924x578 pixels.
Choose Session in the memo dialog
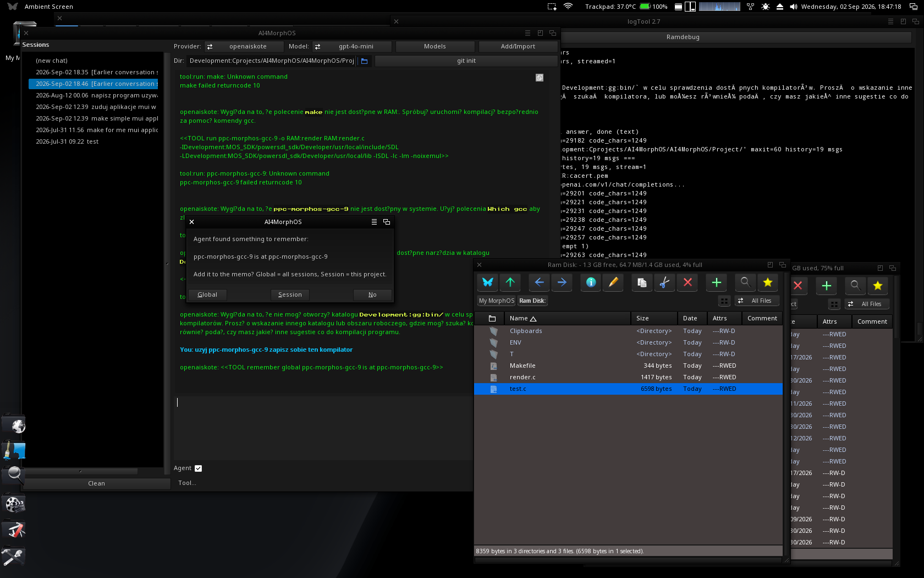click(290, 295)
